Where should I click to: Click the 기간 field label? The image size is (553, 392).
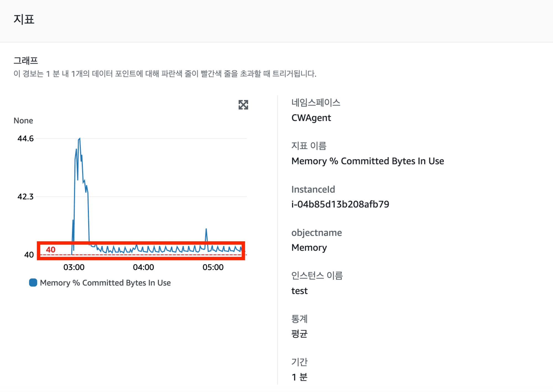(299, 362)
